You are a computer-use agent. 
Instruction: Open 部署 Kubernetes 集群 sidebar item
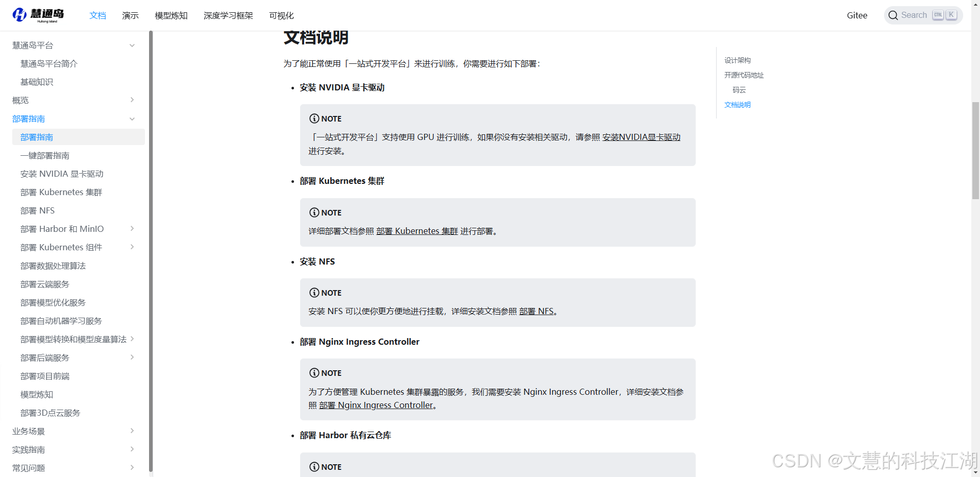[61, 193]
